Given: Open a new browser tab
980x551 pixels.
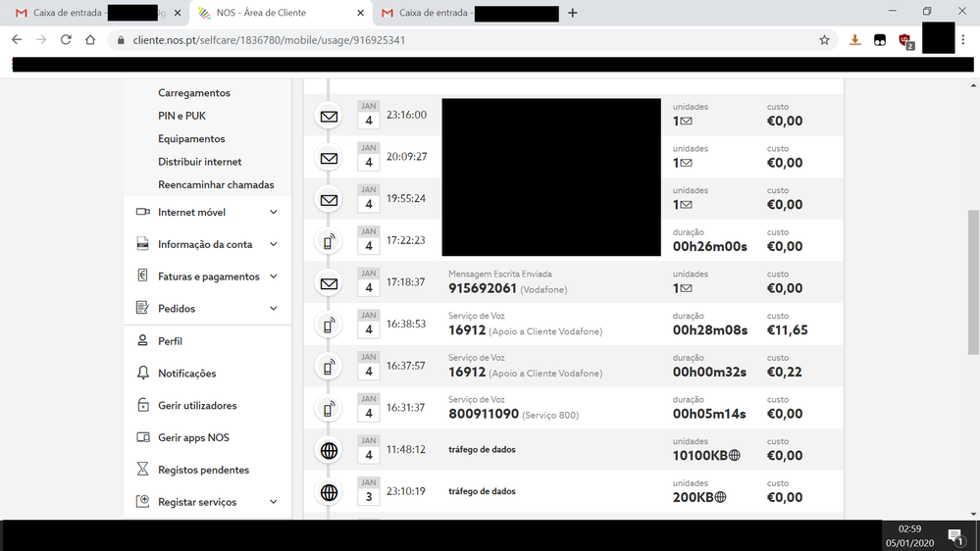Looking at the screenshot, I should point(573,13).
